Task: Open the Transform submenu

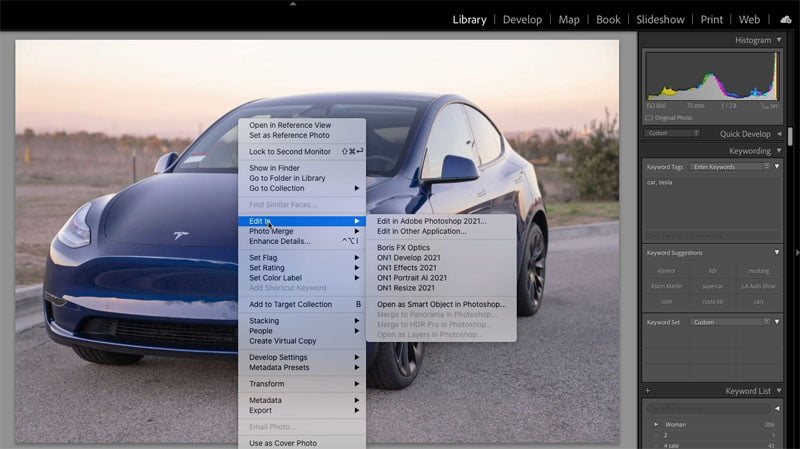Action: [302, 384]
